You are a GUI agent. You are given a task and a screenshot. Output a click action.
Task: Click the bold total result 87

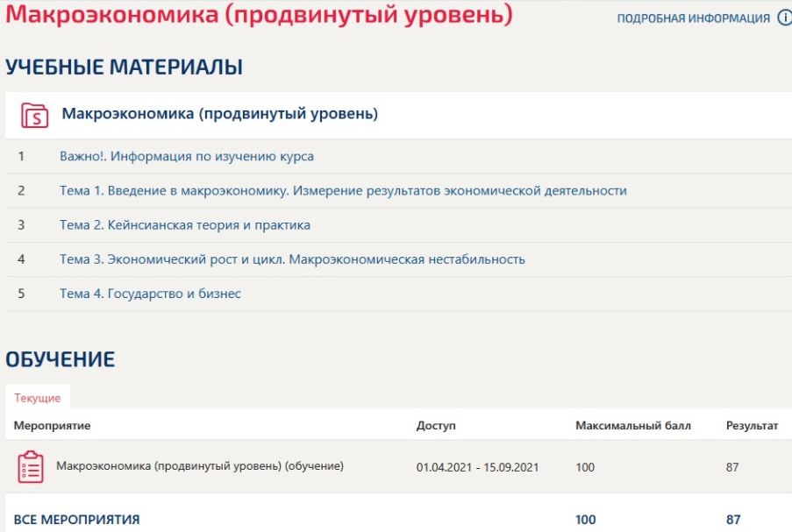click(x=733, y=520)
